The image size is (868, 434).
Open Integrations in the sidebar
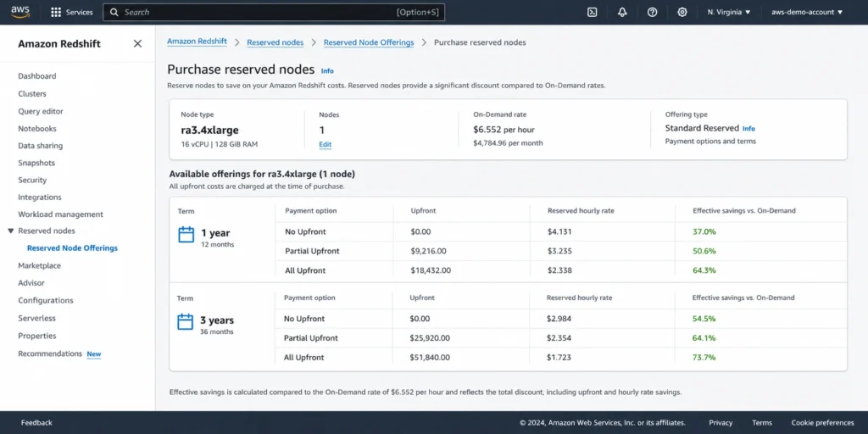pyautogui.click(x=40, y=197)
